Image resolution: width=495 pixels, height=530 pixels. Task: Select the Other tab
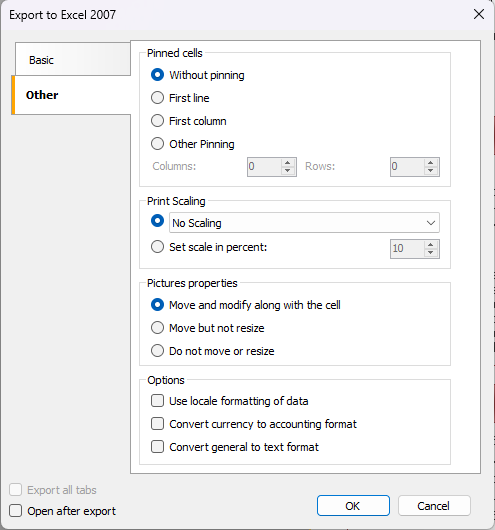(x=71, y=95)
